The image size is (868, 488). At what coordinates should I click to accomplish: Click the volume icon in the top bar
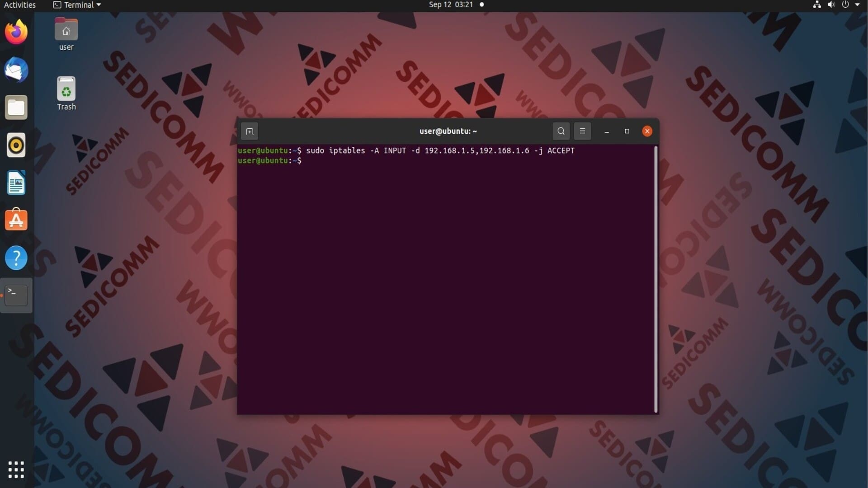[x=831, y=5]
